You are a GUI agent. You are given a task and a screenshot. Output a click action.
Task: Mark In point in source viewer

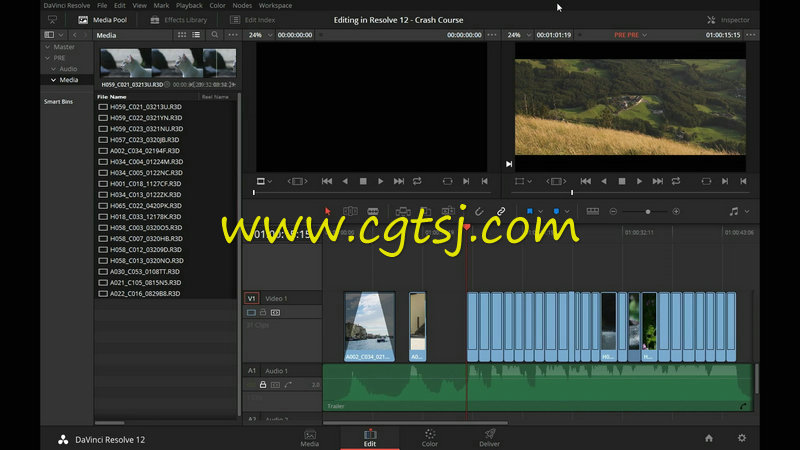click(x=466, y=181)
